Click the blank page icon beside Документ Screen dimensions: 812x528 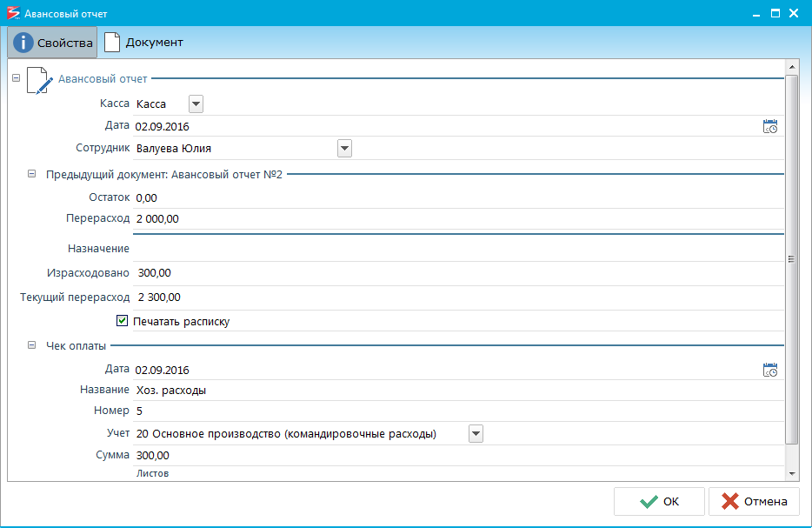tap(112, 43)
